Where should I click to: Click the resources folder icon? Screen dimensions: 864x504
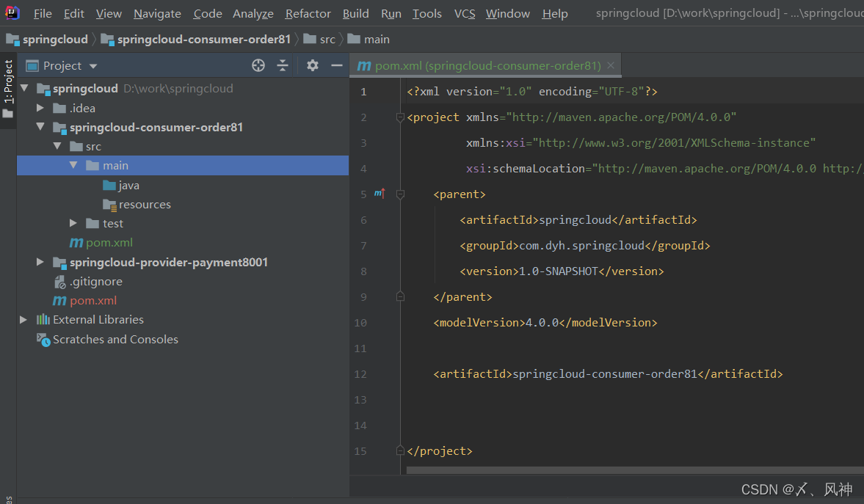(109, 205)
